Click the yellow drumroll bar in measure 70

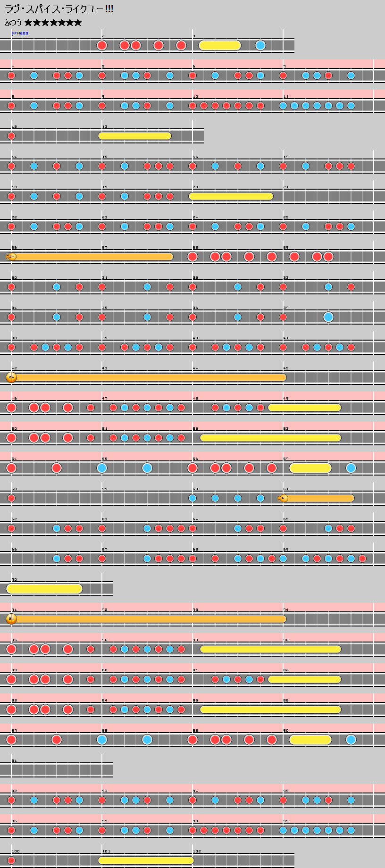[x=44, y=589]
